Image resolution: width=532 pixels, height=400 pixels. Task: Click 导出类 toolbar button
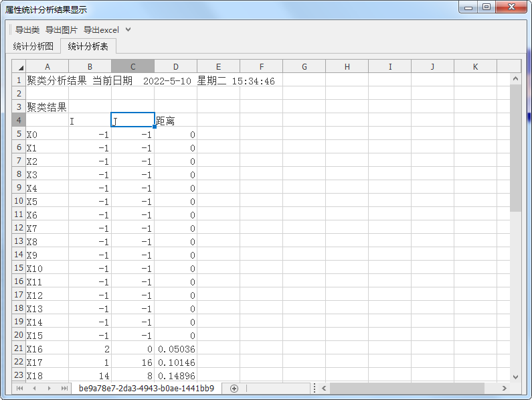pos(27,29)
